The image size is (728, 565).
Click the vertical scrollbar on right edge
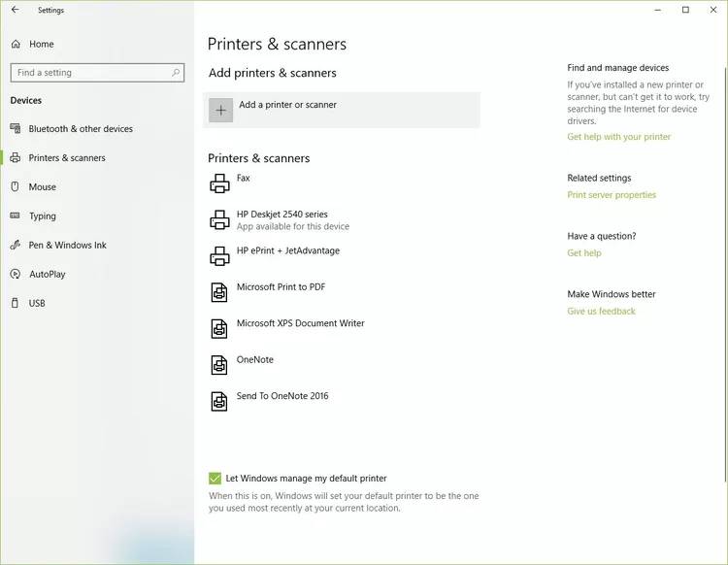725,274
